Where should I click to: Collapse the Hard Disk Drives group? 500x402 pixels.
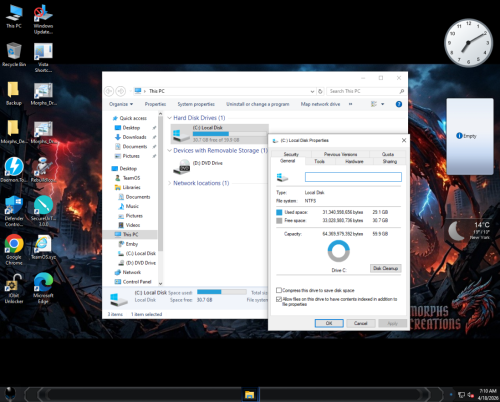170,118
